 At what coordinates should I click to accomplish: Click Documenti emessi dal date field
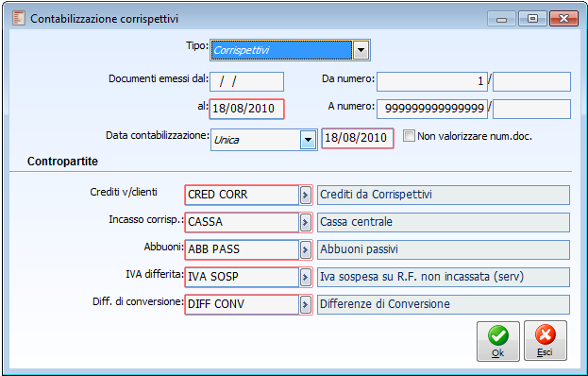tap(246, 82)
